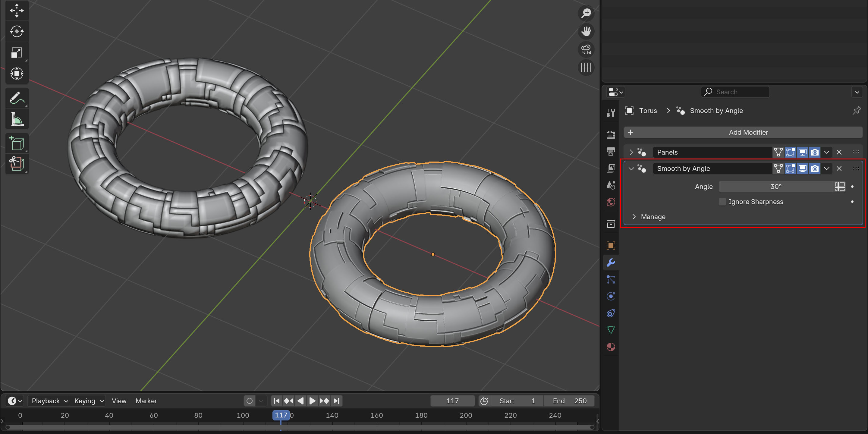This screenshot has height=434, width=868.
Task: Pin the properties editor context
Action: coord(856,111)
